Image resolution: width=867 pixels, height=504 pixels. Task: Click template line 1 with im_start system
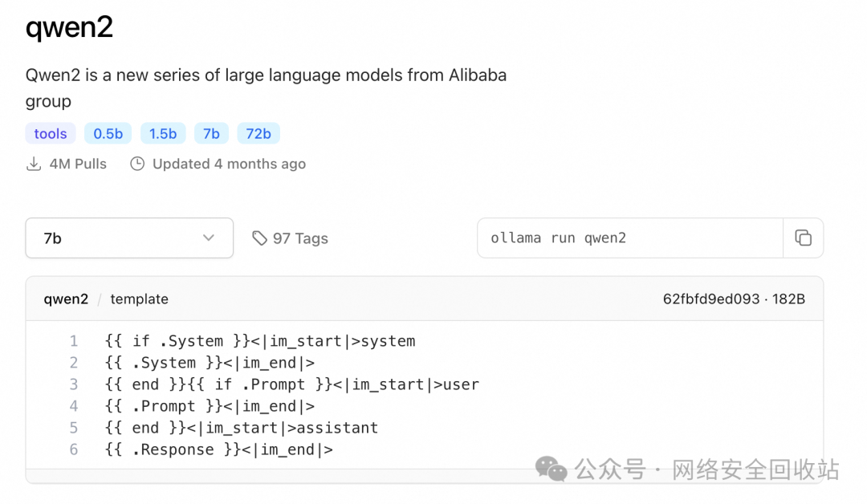pyautogui.click(x=260, y=341)
